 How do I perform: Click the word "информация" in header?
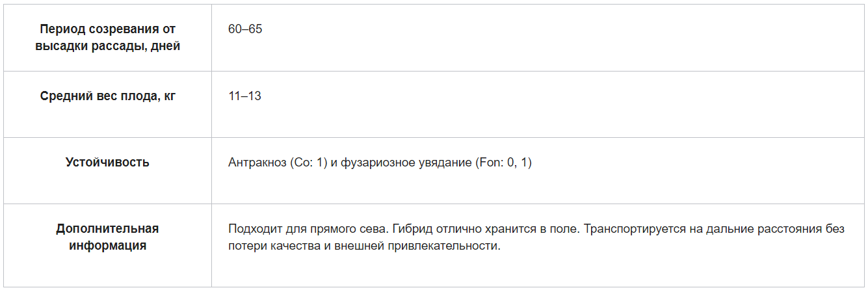tap(107, 246)
